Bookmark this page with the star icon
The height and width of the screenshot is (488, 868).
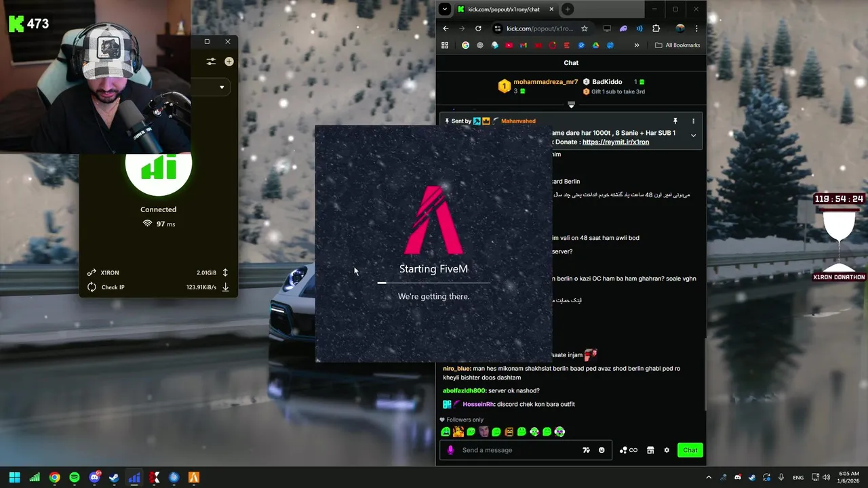coord(585,28)
